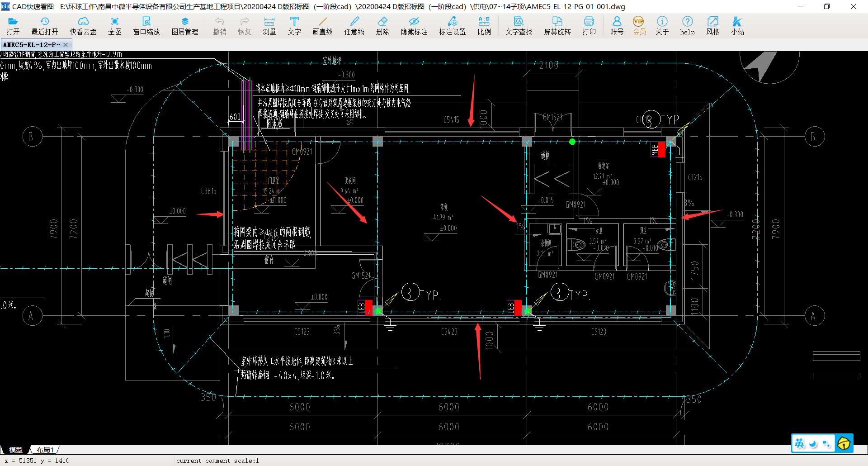This screenshot has width=868, height=466.
Task: Open 最近打开 recent files list
Action: (44, 26)
